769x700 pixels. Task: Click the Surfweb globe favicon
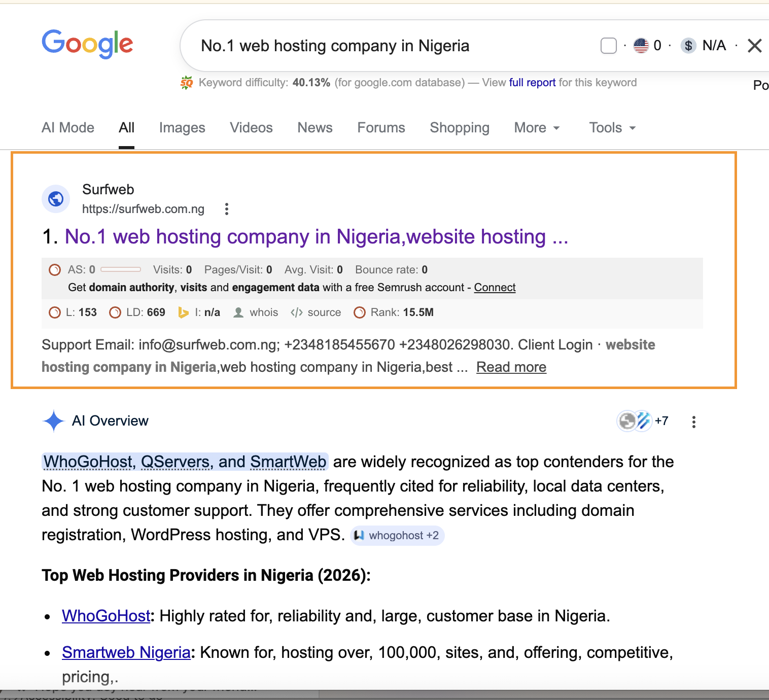tap(56, 199)
